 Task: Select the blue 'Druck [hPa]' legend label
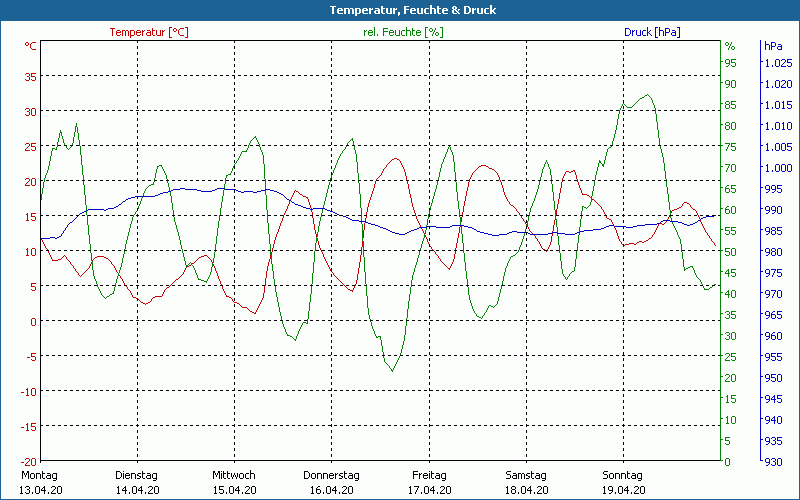click(x=652, y=32)
